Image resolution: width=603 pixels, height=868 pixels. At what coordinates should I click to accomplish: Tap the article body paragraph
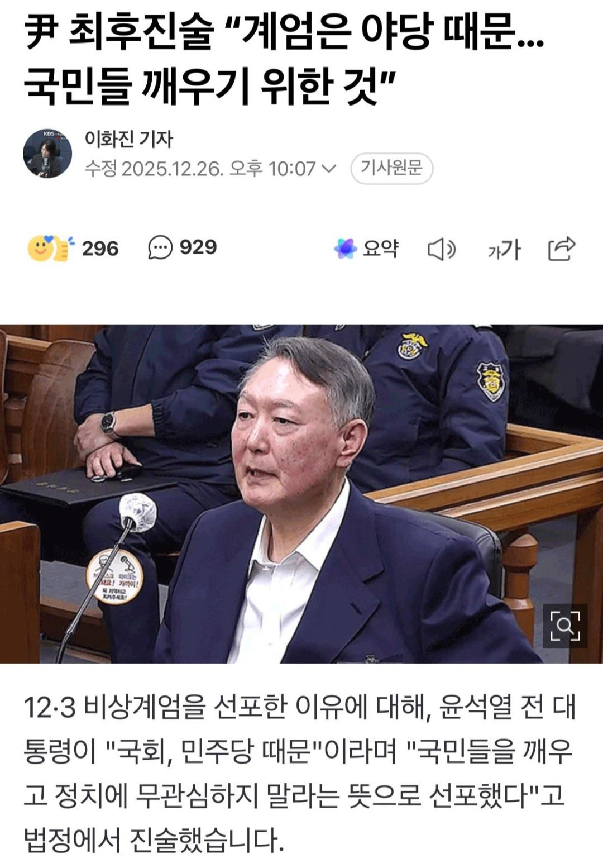(299, 773)
